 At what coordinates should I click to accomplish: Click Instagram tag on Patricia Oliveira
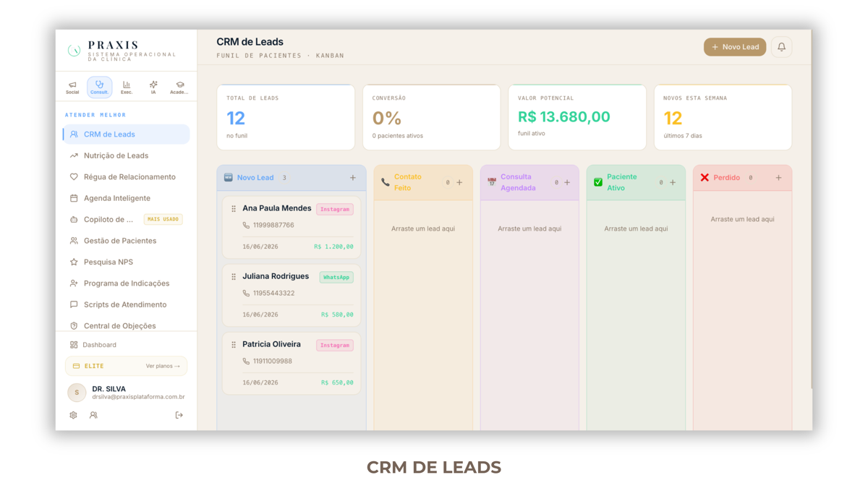point(335,345)
